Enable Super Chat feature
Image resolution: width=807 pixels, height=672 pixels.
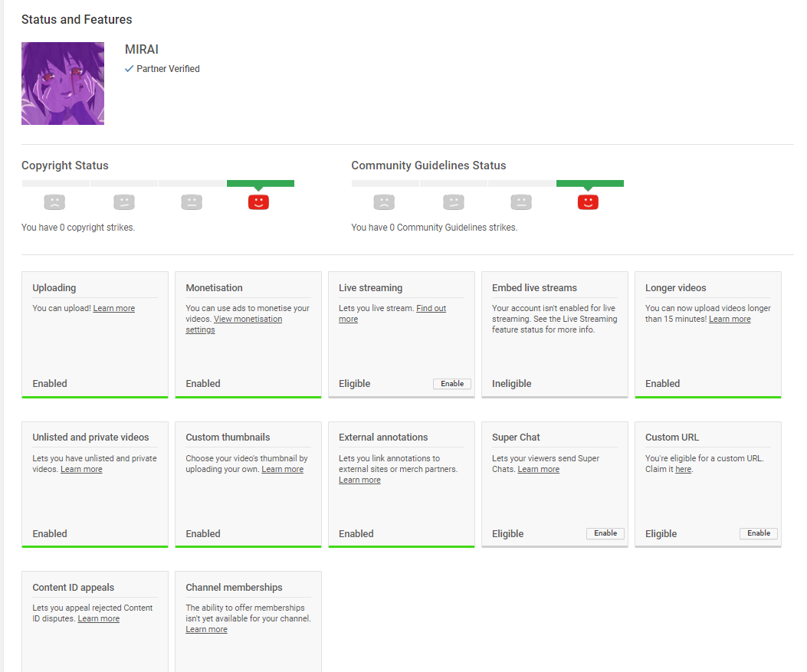pyautogui.click(x=605, y=533)
